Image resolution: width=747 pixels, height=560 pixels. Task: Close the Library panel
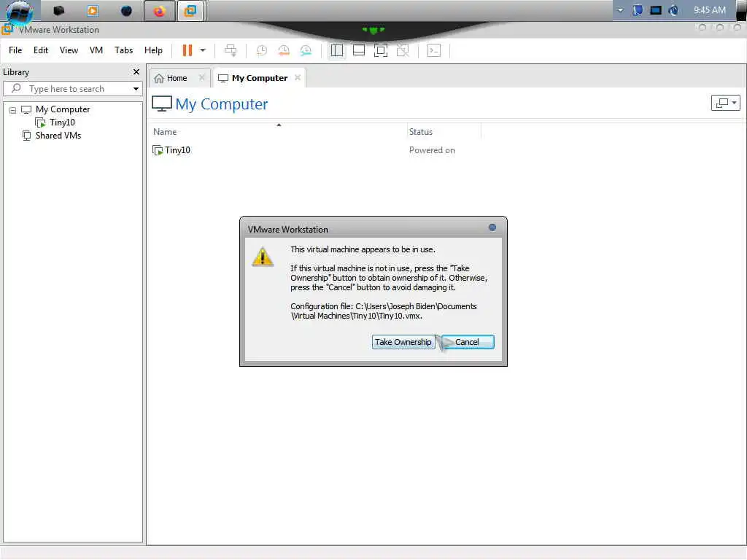136,72
